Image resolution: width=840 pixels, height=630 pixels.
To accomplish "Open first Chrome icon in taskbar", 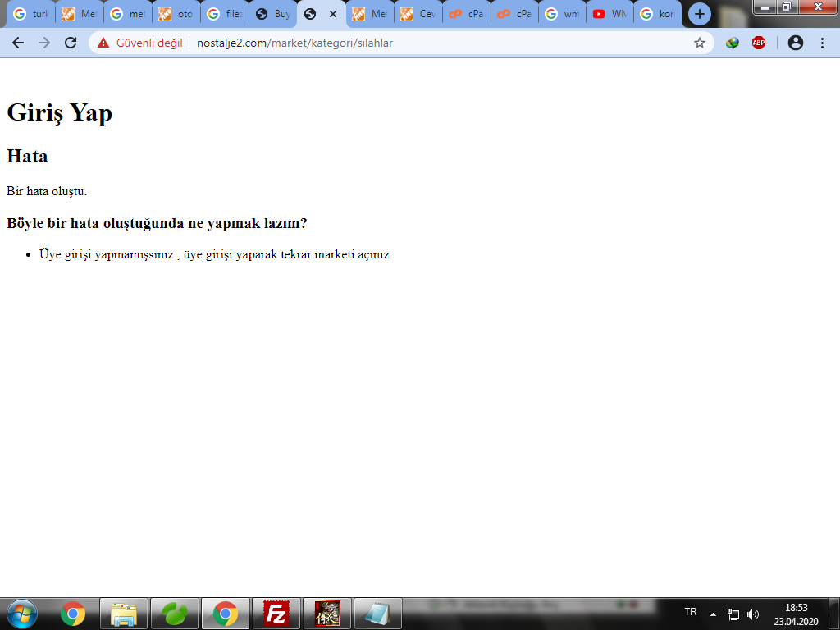I will point(73,614).
